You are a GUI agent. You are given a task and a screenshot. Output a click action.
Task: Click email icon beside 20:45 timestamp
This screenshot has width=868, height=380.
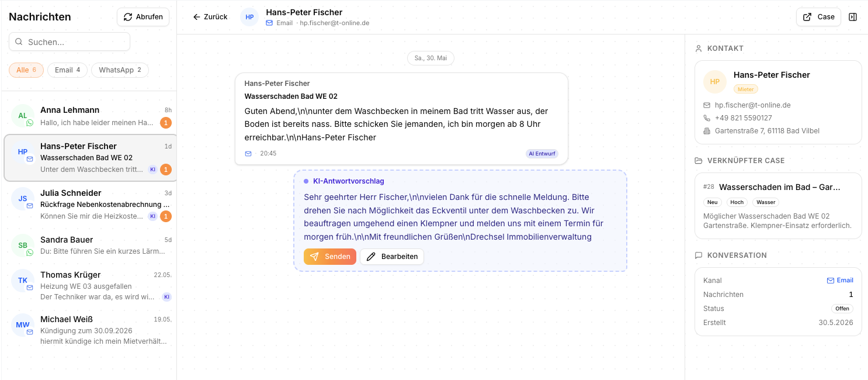coord(248,153)
